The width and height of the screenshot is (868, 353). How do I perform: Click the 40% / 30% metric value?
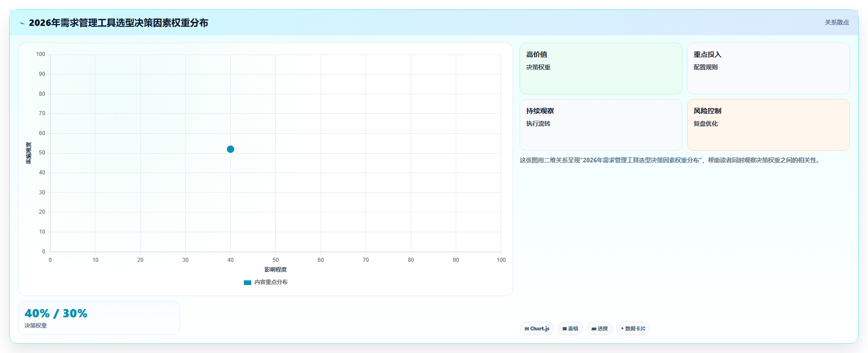point(56,313)
